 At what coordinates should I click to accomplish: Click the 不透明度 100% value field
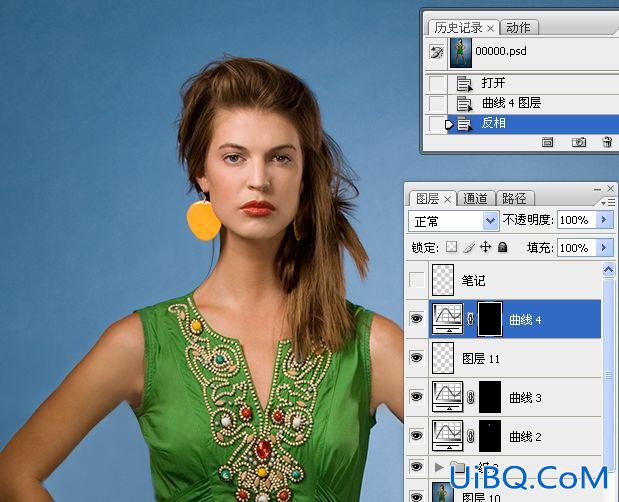[x=577, y=220]
